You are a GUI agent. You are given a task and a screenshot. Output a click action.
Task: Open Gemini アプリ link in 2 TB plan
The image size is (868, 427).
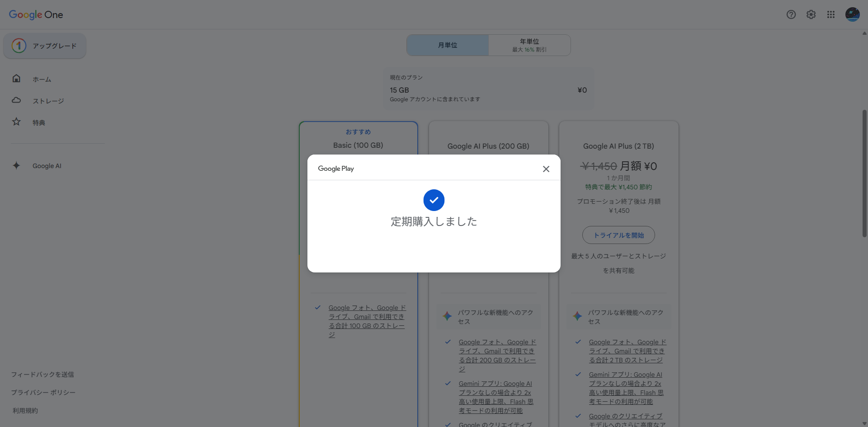coord(626,388)
